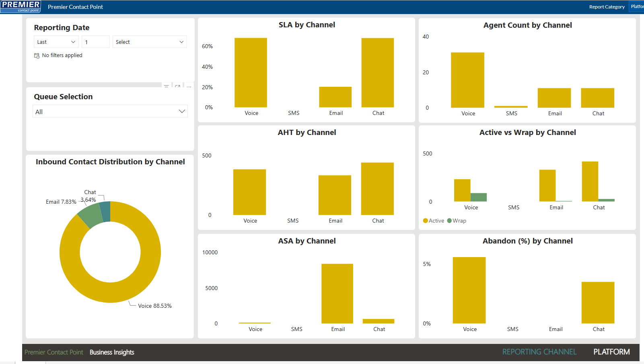Click the calendar icon beside No filters applied
This screenshot has width=644, height=364.
tap(37, 55)
